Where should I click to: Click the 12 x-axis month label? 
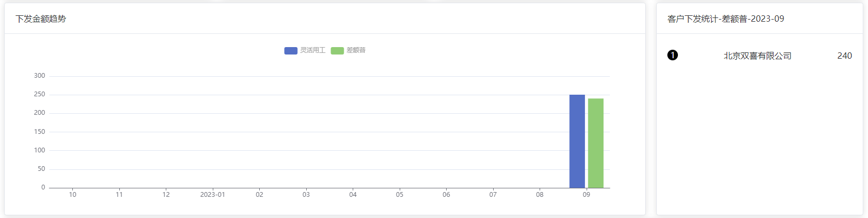[x=166, y=195]
